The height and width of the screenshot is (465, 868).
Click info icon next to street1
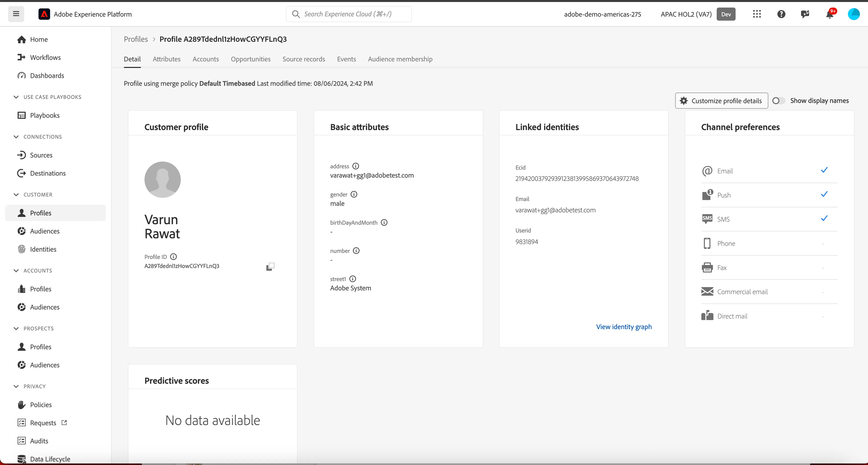(352, 279)
